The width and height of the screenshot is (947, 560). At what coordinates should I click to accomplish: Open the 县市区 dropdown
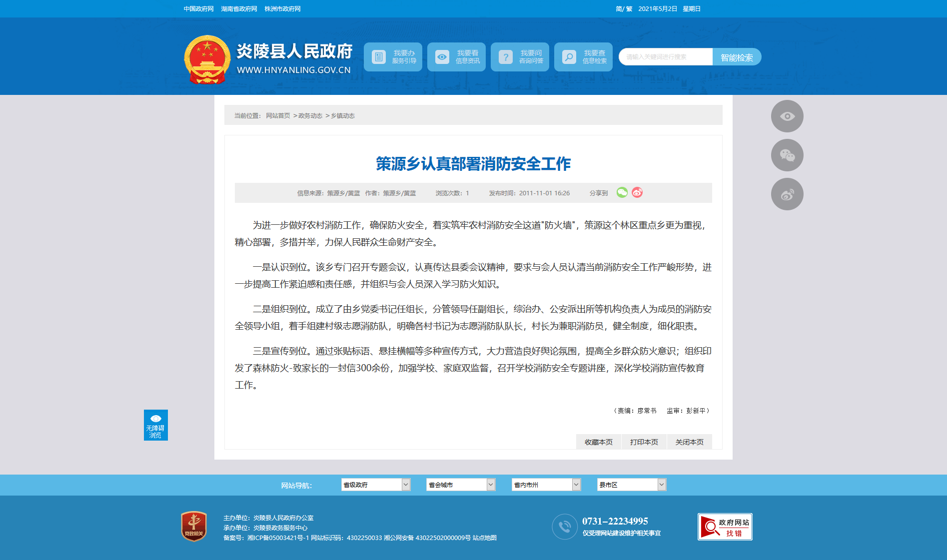tap(631, 485)
